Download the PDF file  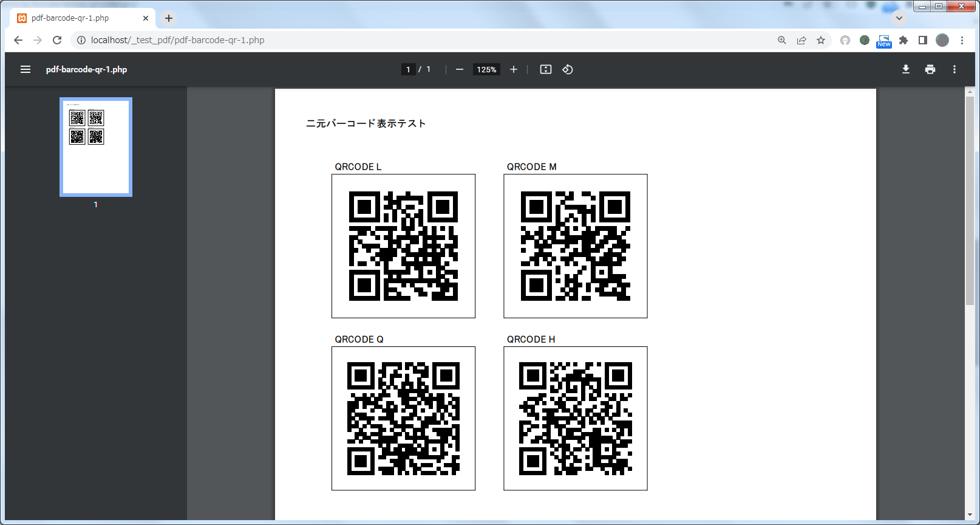point(906,69)
